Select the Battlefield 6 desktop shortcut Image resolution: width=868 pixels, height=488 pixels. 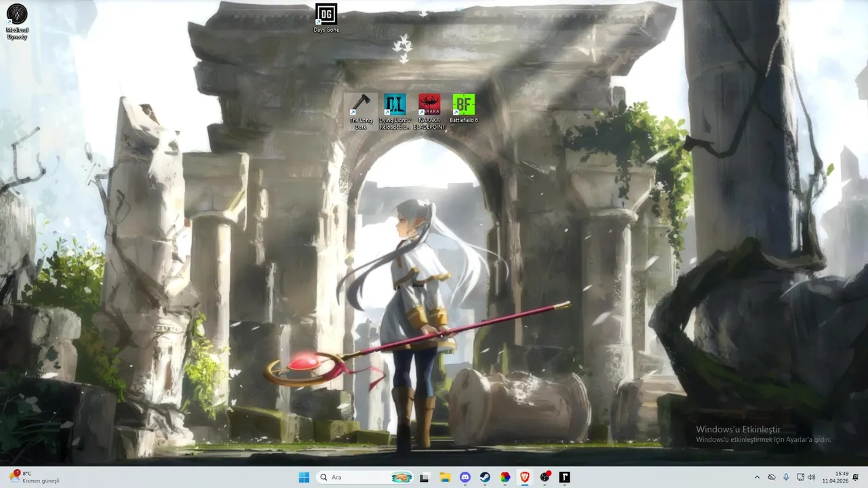464,108
